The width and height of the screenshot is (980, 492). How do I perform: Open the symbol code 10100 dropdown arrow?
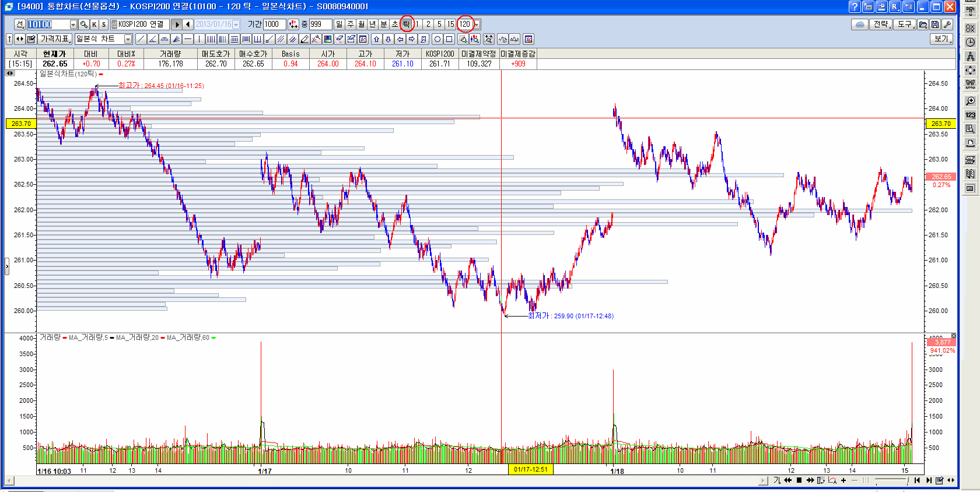pyautogui.click(x=73, y=24)
